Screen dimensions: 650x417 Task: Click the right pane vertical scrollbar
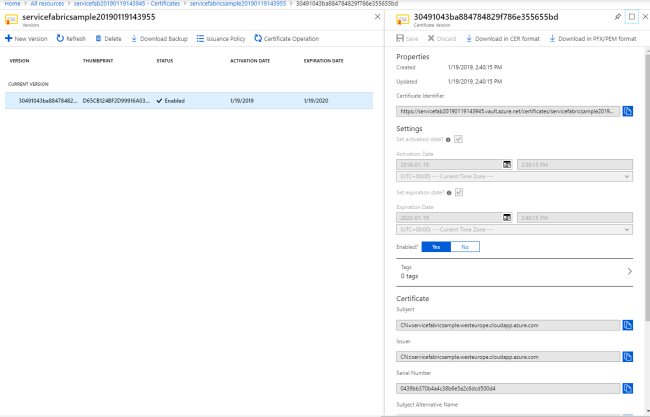tap(648, 187)
